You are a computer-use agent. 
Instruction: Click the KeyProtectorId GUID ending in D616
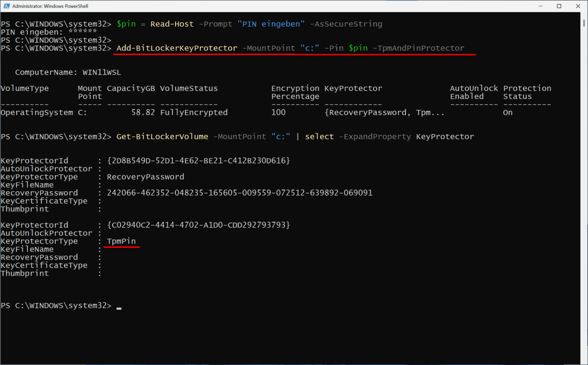click(x=198, y=160)
